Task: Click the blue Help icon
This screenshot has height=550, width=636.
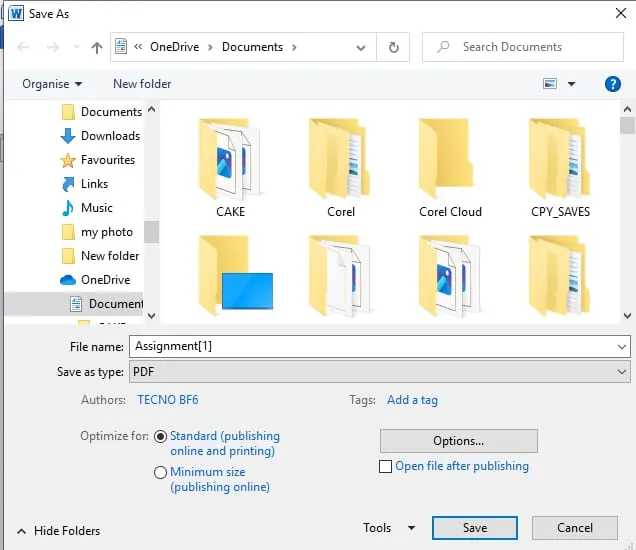Action: tap(612, 84)
